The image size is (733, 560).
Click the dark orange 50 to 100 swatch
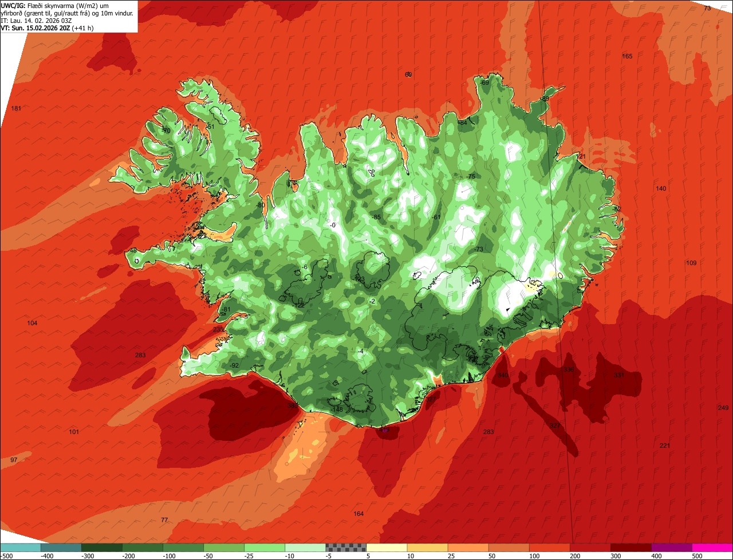(x=509, y=547)
